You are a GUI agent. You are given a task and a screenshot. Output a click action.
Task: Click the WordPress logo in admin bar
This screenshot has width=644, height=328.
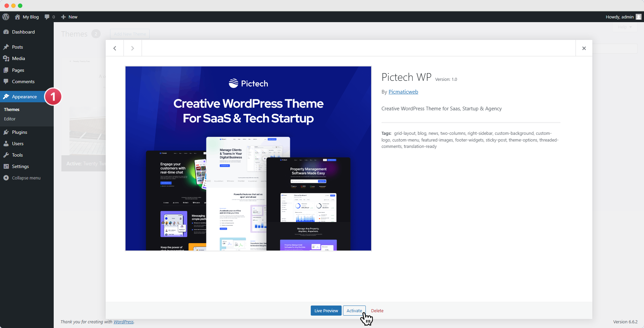pos(6,17)
